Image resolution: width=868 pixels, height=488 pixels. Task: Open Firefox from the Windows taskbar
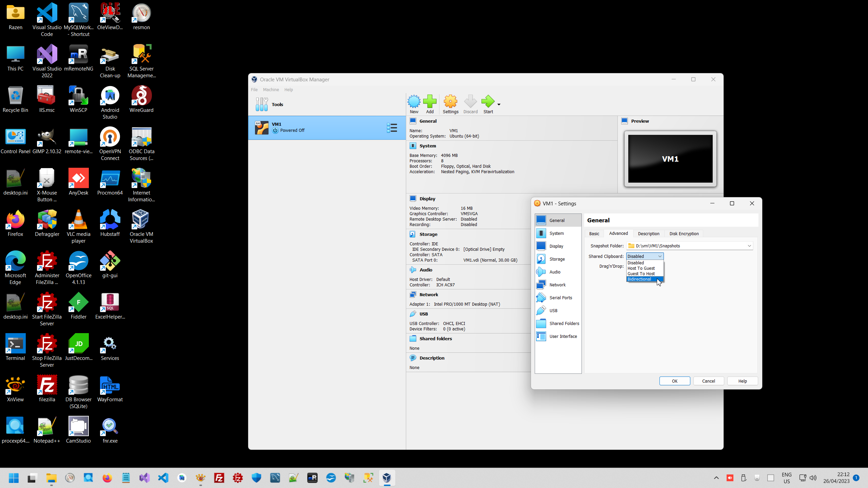pyautogui.click(x=107, y=478)
